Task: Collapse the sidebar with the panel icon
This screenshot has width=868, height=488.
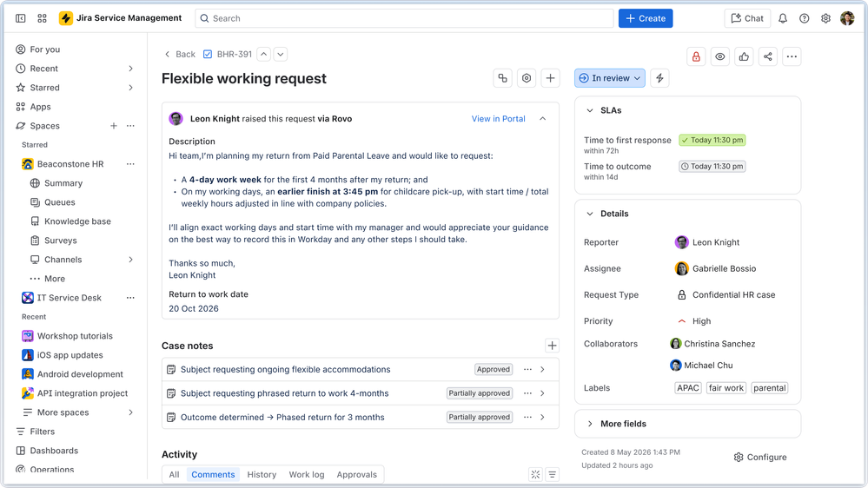Action: (21, 18)
